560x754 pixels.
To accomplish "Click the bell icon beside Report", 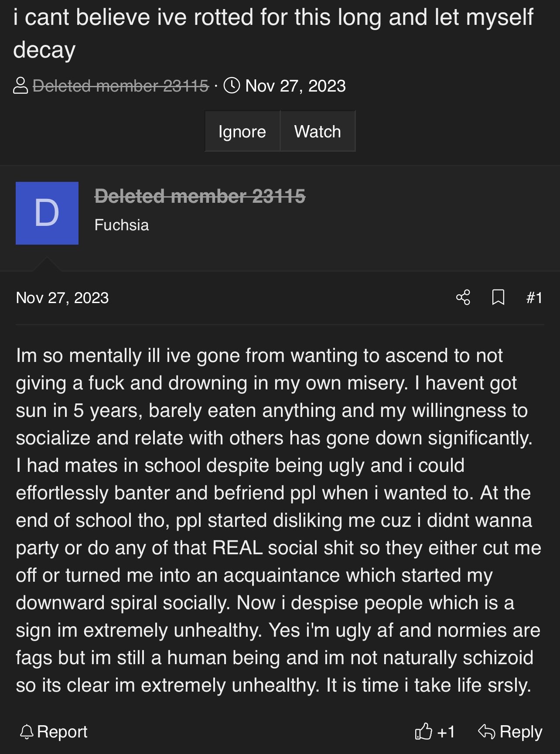I will [27, 731].
